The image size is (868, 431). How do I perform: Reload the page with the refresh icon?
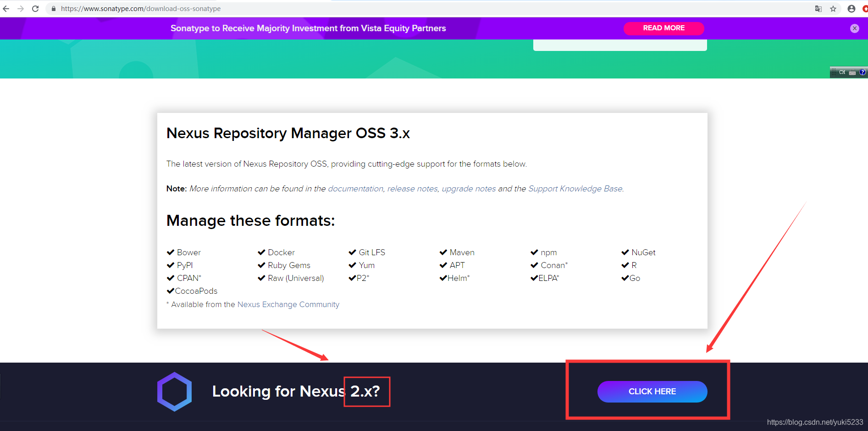pos(35,9)
